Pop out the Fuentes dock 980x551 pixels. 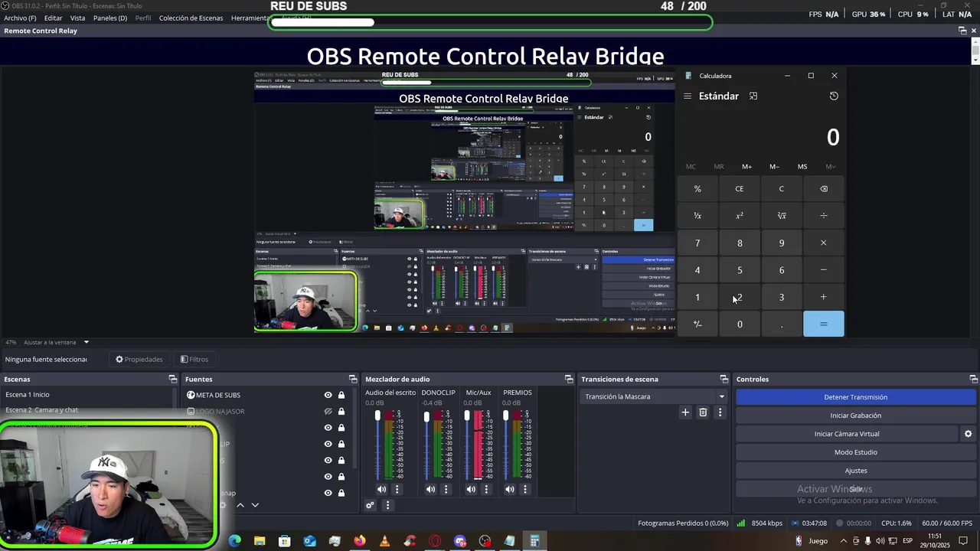pos(353,380)
